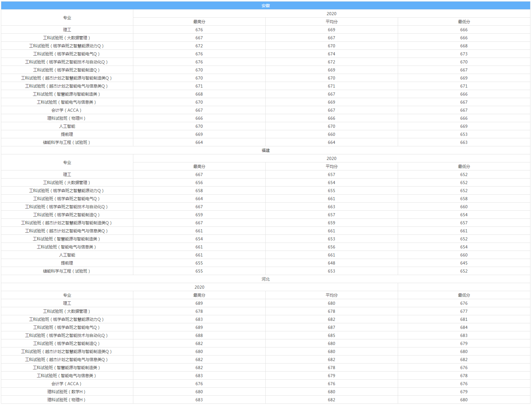Select 提前理 average score 660 in 安徽

click(x=331, y=134)
